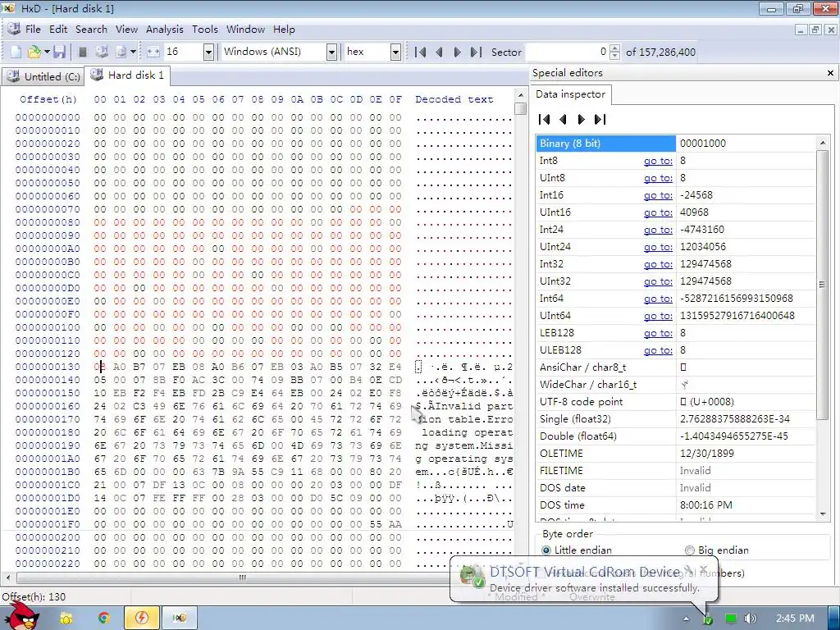
Task: Open the File menu
Action: tap(33, 30)
